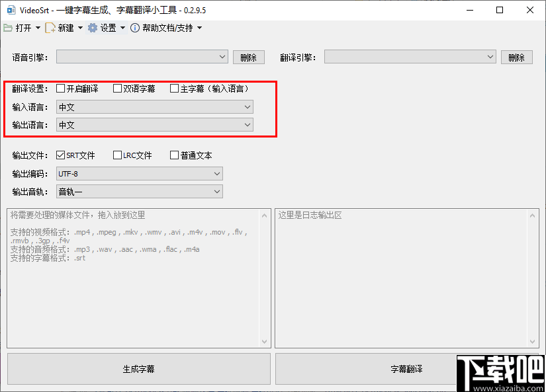Check the 双语字幕 option
This screenshot has width=546, height=392.
pos(116,88)
